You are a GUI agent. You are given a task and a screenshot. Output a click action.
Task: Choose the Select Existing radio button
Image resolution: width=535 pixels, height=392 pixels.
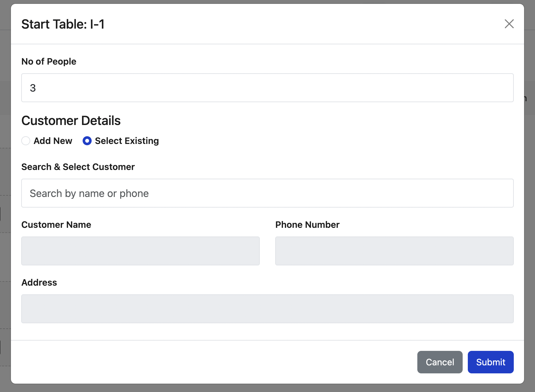[x=87, y=141]
